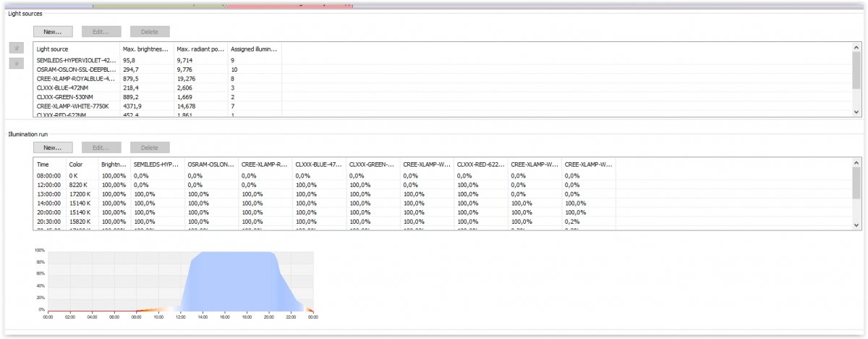
Task: Click the CLXXX-RED-622... column header
Action: [481, 164]
